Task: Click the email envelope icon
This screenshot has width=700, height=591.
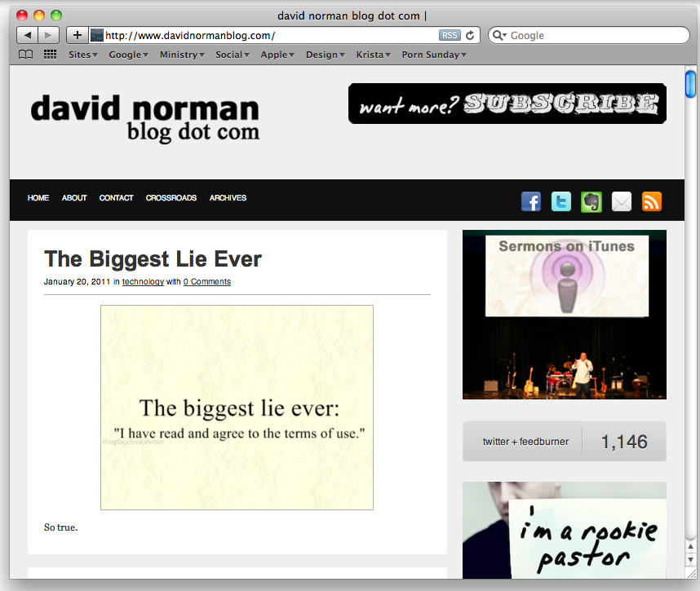Action: 621,201
